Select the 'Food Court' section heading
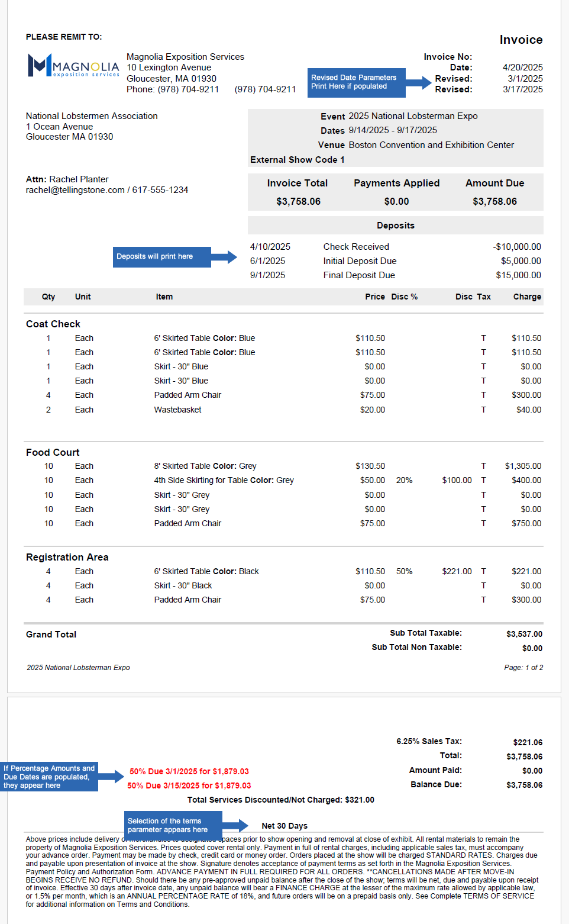569x924 pixels. tap(53, 452)
